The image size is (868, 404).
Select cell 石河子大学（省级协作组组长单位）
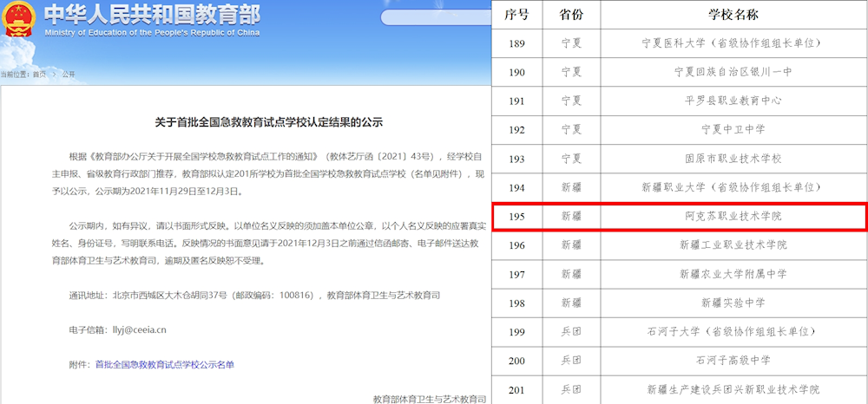pos(733,331)
